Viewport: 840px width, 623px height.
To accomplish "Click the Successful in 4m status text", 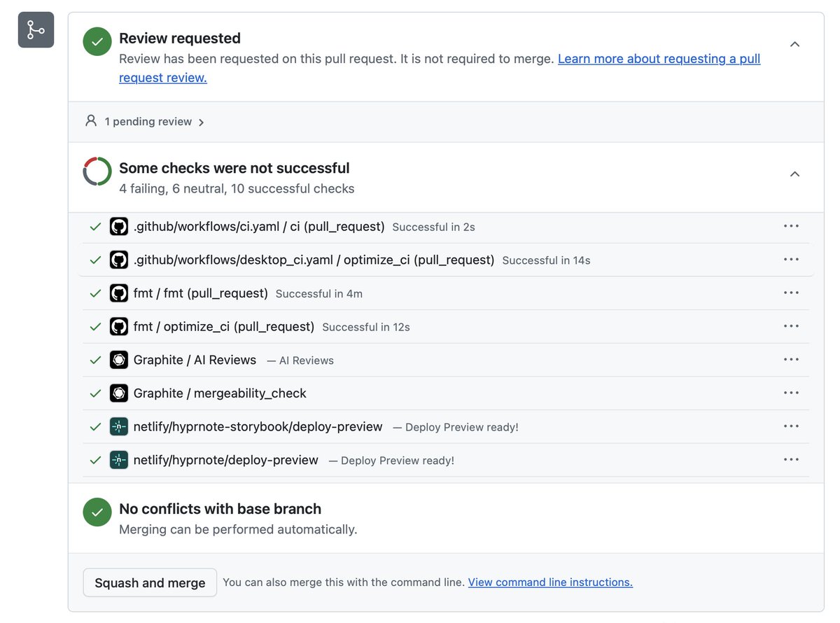I will pyautogui.click(x=319, y=294).
